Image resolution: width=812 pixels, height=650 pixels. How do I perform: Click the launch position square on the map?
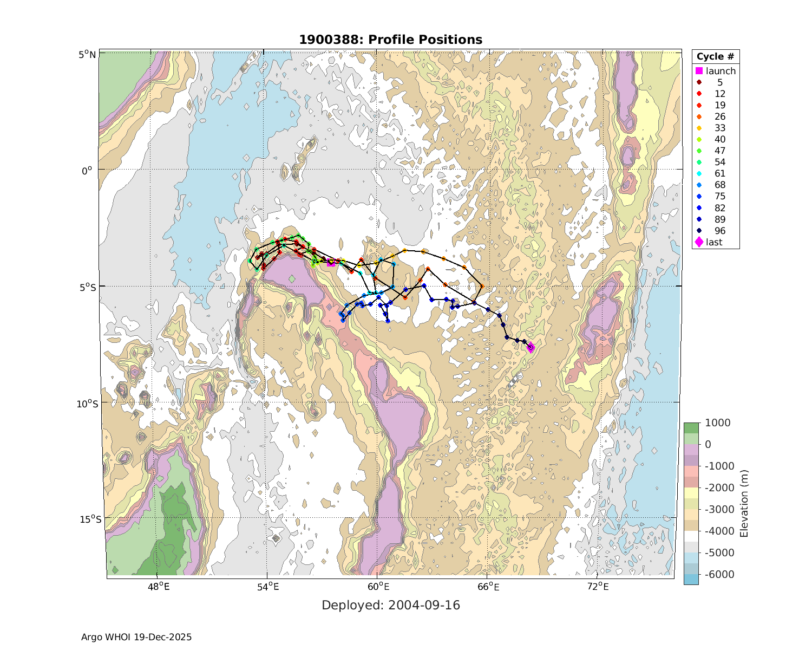coord(331,263)
